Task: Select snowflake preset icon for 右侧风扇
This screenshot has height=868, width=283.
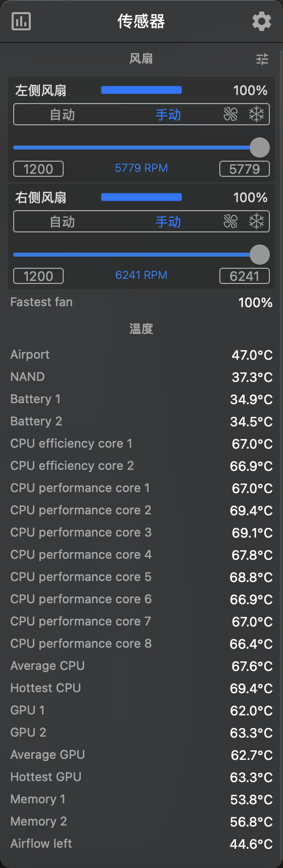Action: 257,222
